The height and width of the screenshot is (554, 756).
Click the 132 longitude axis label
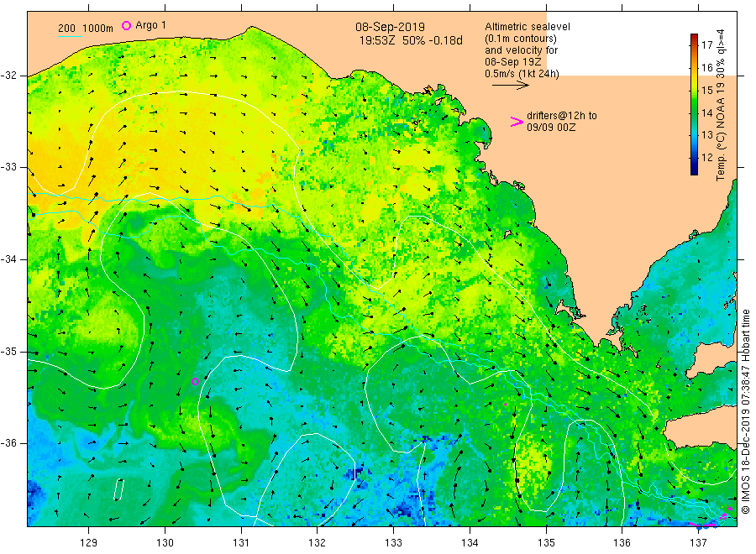click(x=318, y=543)
